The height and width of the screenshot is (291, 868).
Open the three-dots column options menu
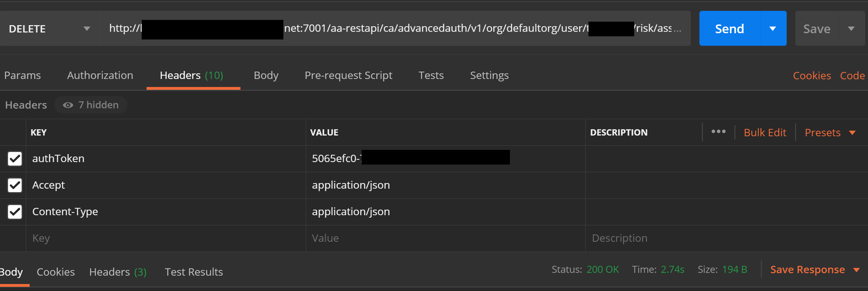tap(718, 132)
